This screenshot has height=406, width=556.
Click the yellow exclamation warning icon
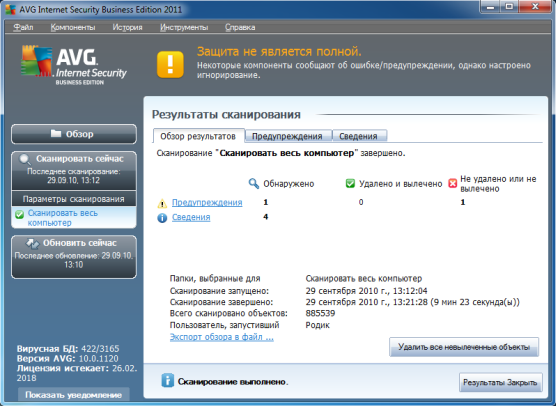click(170, 65)
